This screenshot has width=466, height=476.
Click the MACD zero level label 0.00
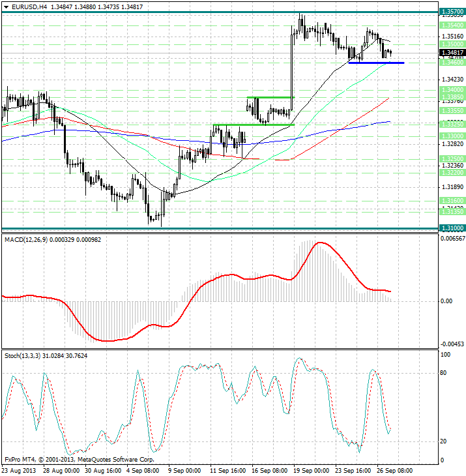point(446,301)
